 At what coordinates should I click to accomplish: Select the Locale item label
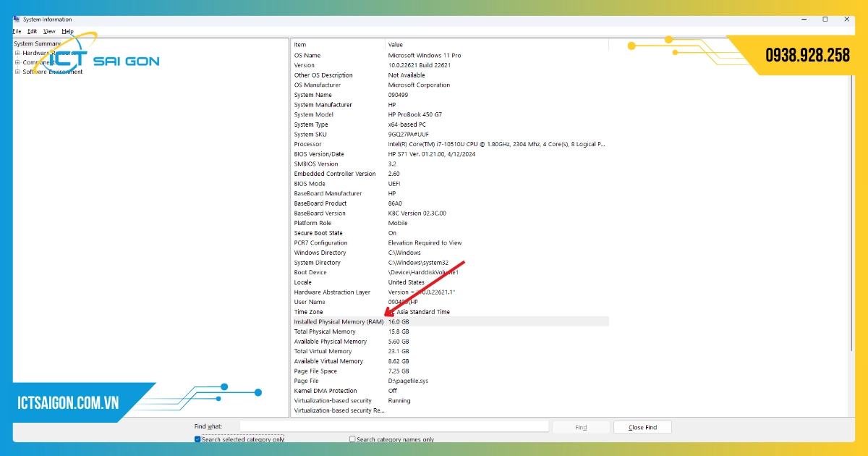tap(302, 282)
